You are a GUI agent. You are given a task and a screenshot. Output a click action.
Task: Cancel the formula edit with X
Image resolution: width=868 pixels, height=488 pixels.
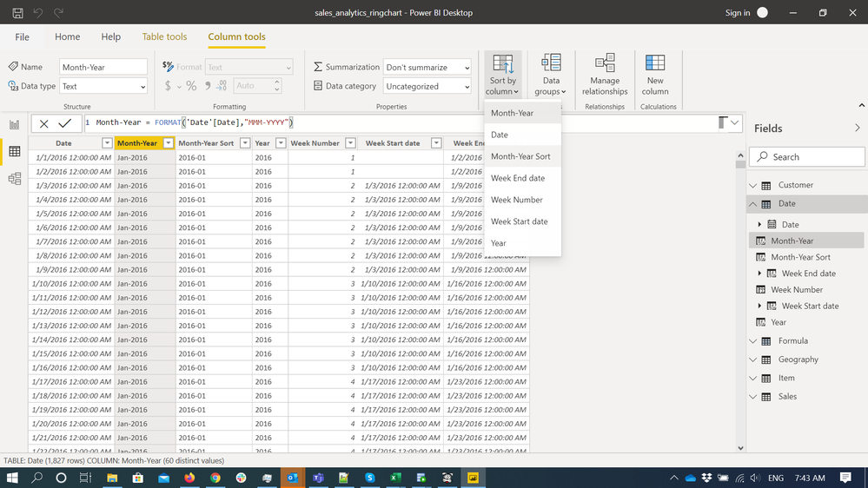[43, 123]
